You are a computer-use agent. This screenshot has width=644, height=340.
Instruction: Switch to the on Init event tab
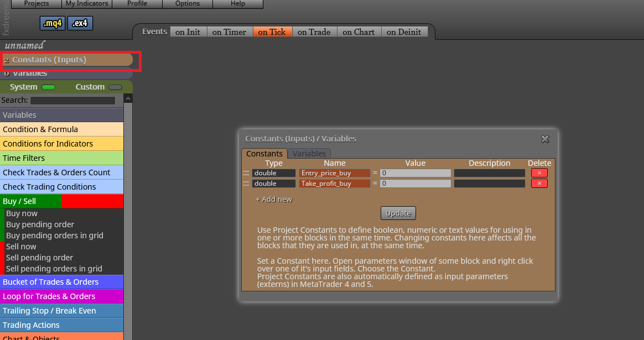point(188,32)
